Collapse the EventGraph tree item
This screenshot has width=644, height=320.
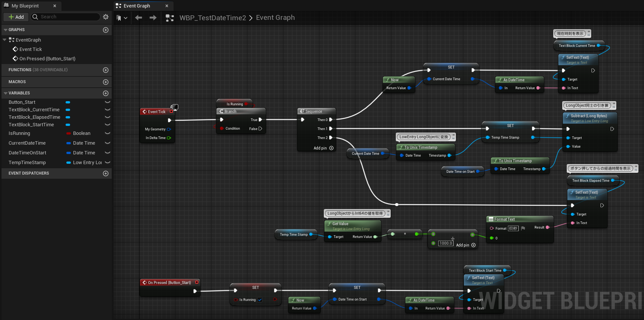click(x=4, y=40)
